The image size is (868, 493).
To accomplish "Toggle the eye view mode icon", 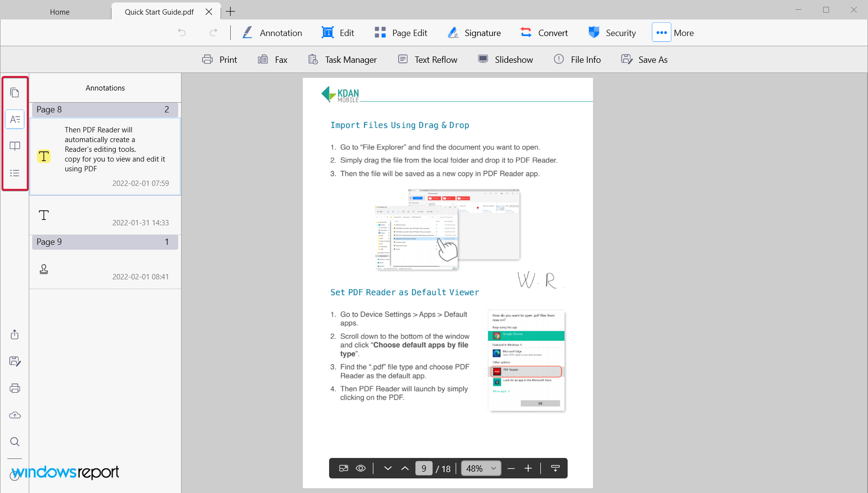I will coord(361,468).
